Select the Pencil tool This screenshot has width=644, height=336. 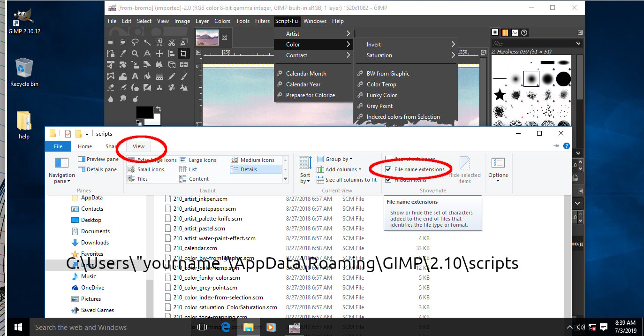[x=172, y=76]
